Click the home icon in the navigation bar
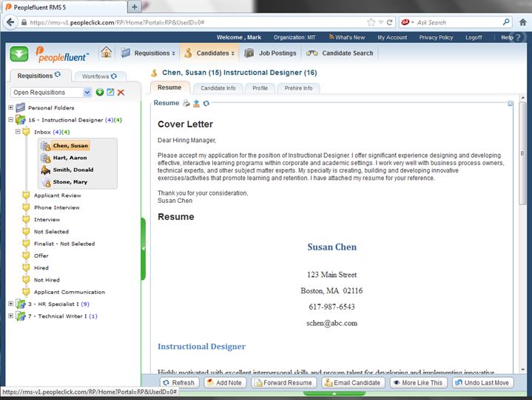532x400 pixels. pos(107,53)
